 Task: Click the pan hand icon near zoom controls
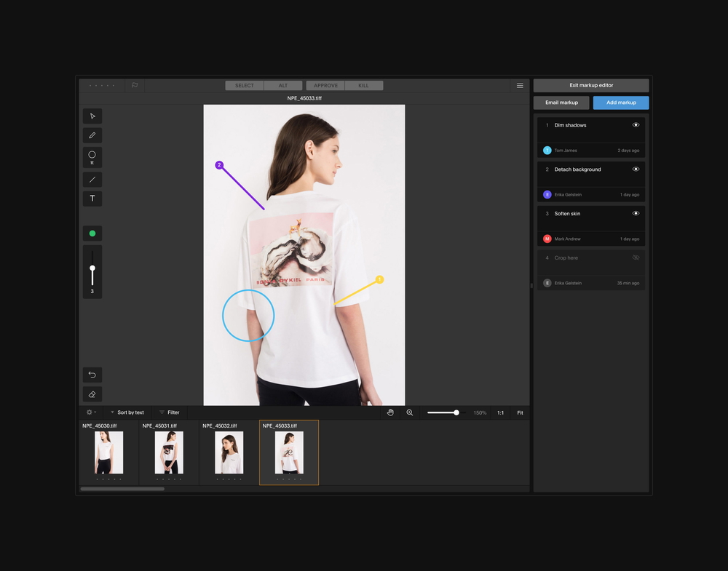[x=390, y=412]
